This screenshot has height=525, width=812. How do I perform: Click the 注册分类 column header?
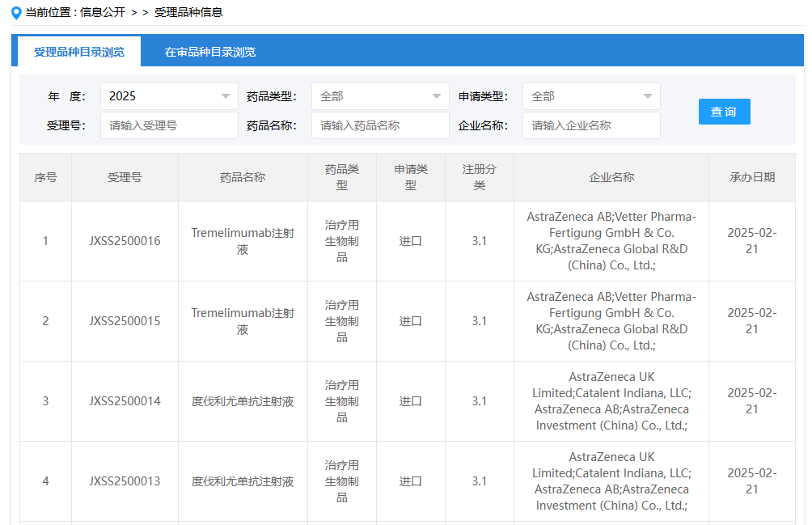(480, 177)
